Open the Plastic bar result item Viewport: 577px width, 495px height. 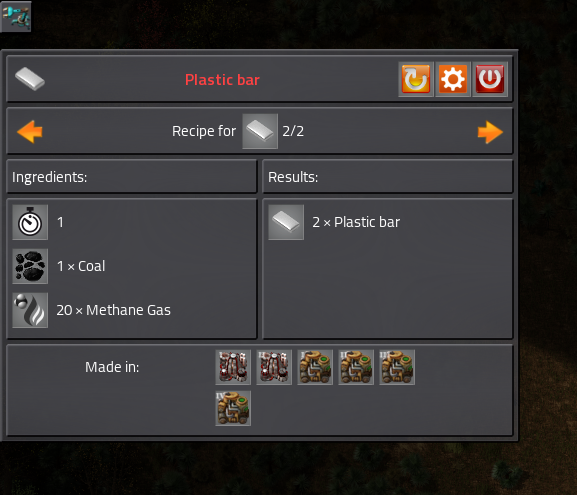point(286,222)
